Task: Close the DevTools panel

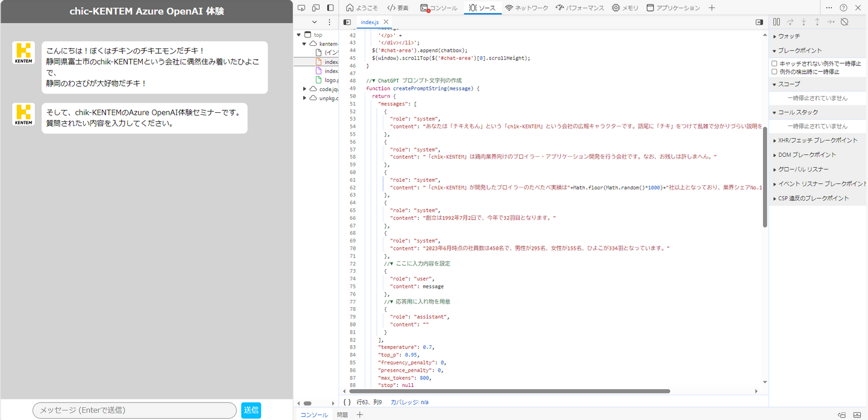Action: (x=858, y=8)
